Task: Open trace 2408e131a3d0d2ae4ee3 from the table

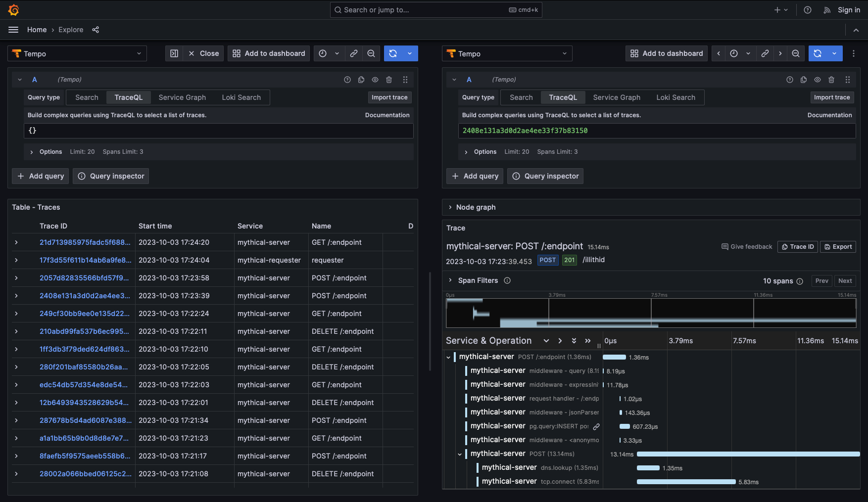Action: [85, 295]
